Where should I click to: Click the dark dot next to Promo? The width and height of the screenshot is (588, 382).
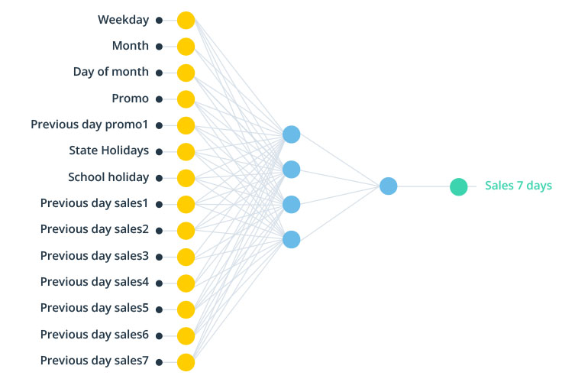click(159, 99)
